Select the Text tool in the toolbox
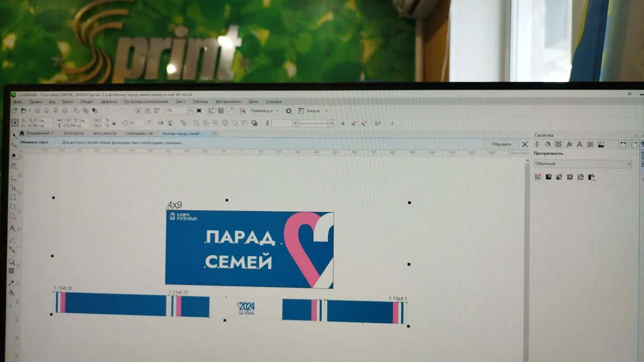Viewport: 644px width, 362px height. pyautogui.click(x=13, y=228)
